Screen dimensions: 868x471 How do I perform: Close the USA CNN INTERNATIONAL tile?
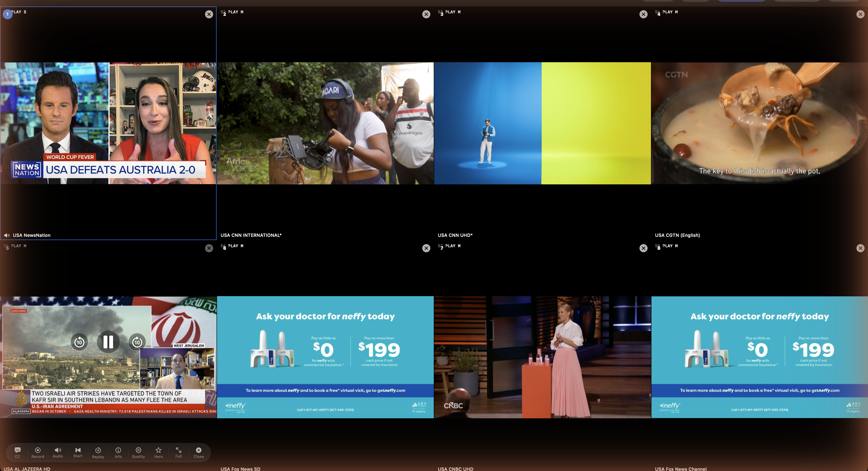[426, 14]
